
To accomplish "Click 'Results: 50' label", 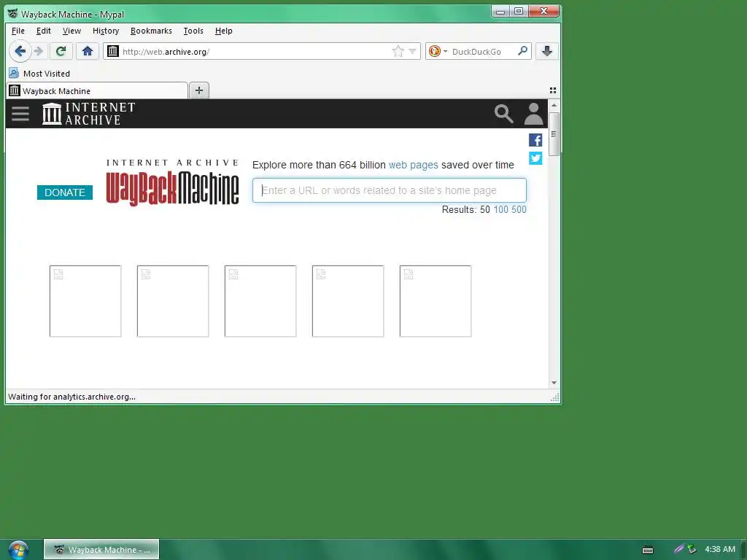I will point(466,209).
